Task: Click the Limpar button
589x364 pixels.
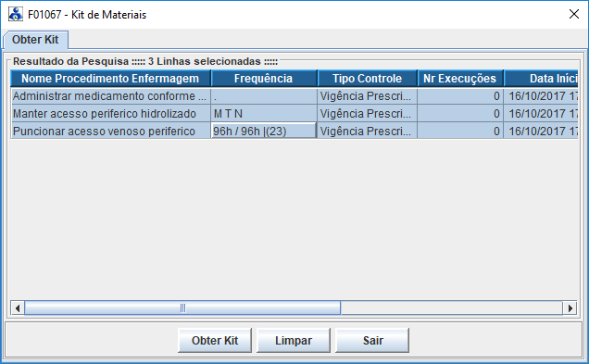Action: pos(294,340)
